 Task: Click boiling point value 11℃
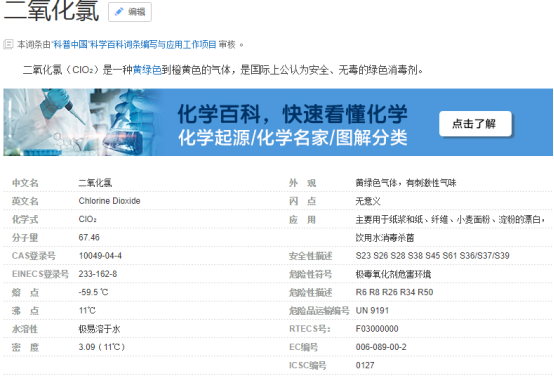[x=87, y=311]
